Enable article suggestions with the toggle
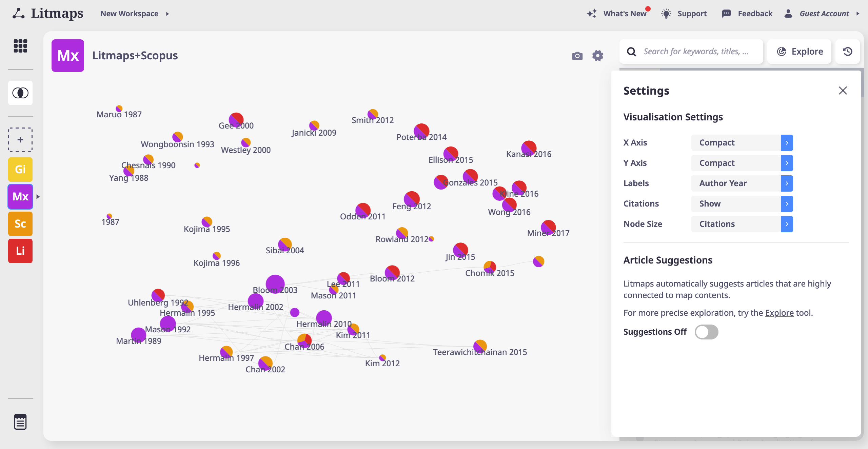868x449 pixels. tap(707, 332)
